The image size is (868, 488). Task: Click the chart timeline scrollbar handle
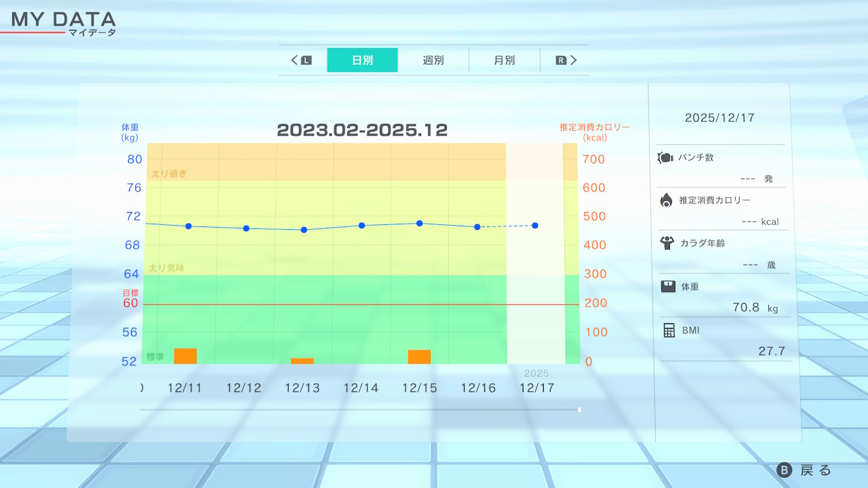tap(579, 409)
